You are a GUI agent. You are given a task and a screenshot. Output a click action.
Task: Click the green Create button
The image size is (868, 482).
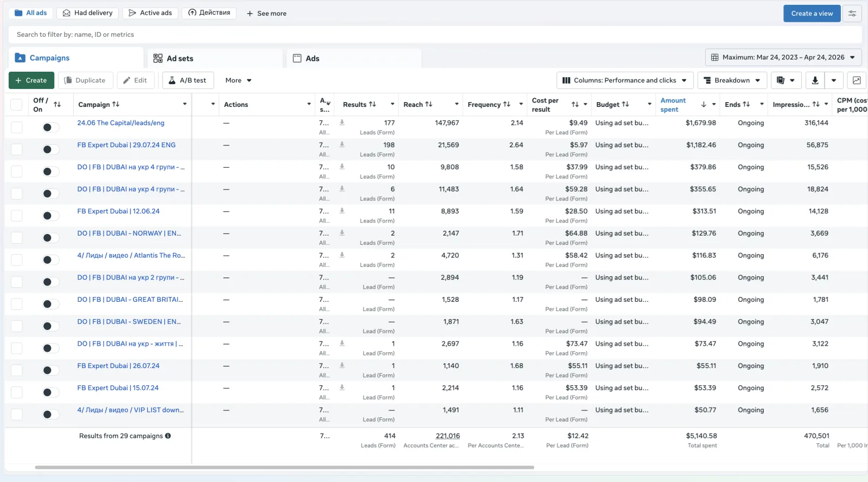[31, 80]
